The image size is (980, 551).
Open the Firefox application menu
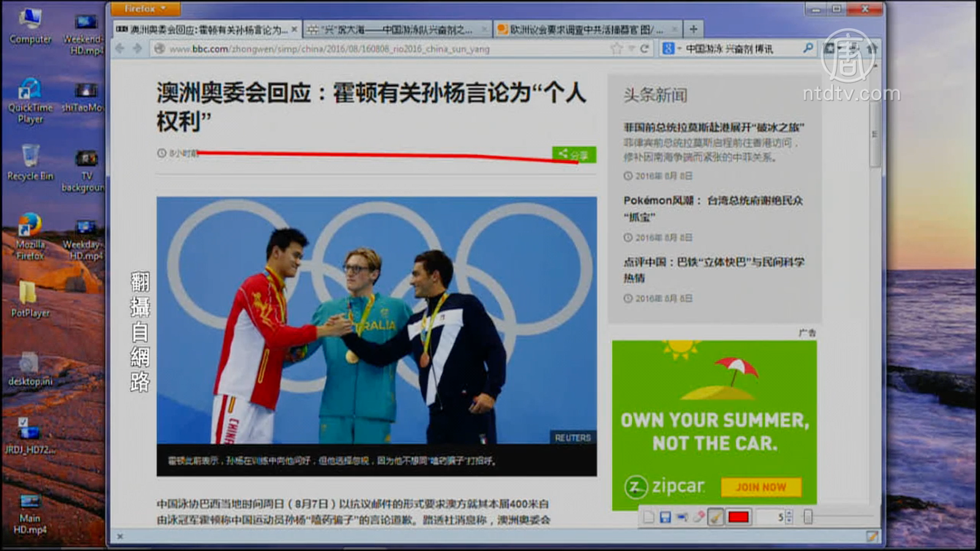(145, 9)
